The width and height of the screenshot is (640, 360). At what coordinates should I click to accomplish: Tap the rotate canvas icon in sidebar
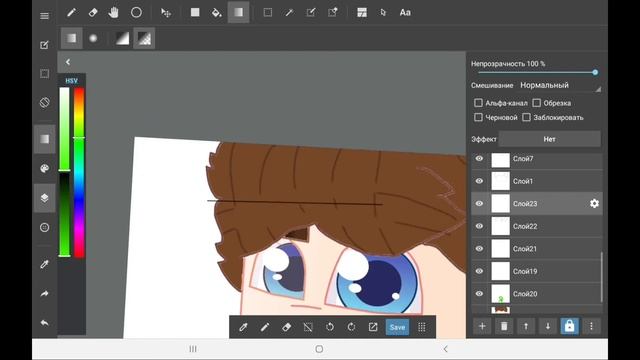click(x=44, y=102)
